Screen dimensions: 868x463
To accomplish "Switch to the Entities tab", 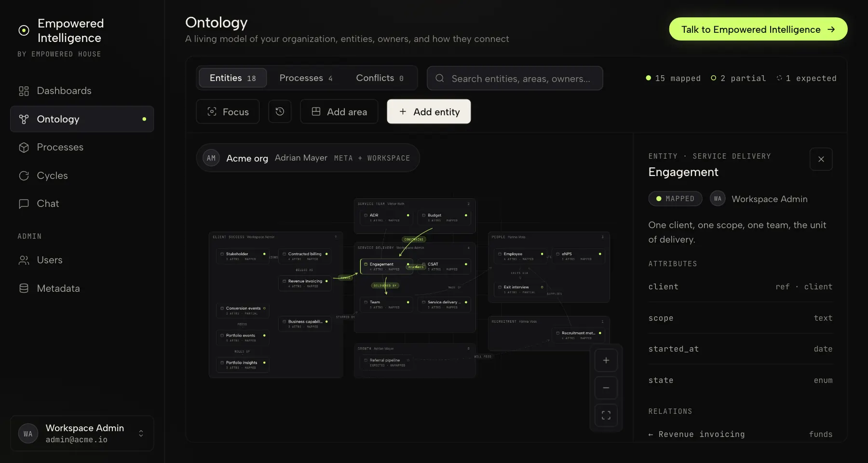I will coord(232,78).
